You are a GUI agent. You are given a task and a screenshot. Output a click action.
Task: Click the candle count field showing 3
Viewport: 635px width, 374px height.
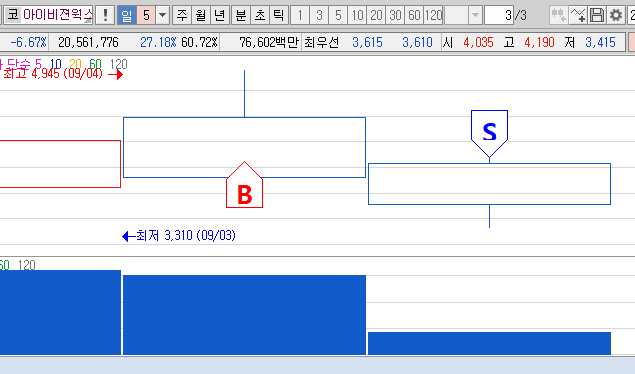[499, 15]
